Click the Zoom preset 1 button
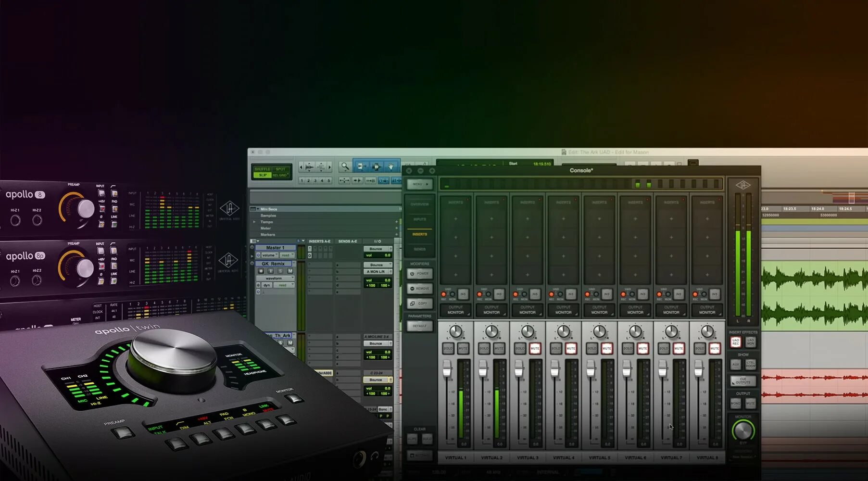 click(302, 180)
